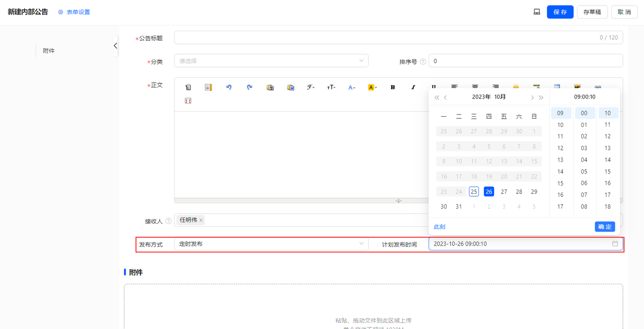The width and height of the screenshot is (644, 329).
Task: Select date 30 in calendar
Action: tap(444, 207)
